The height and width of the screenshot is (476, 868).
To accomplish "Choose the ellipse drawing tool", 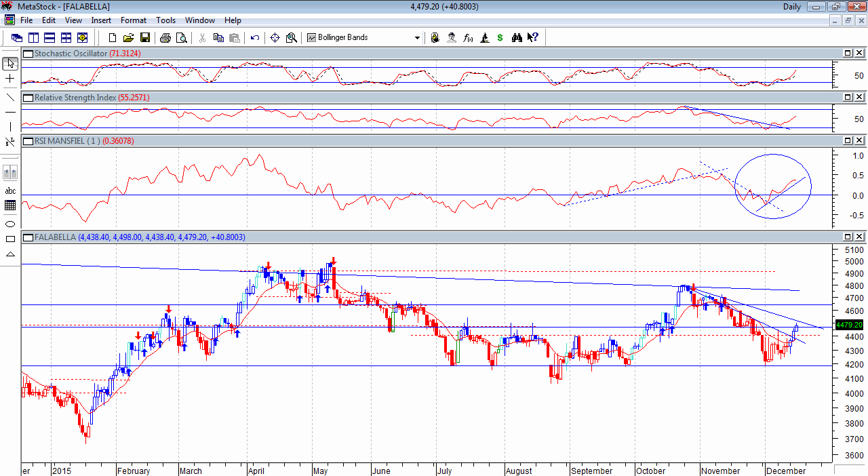I will (x=10, y=224).
